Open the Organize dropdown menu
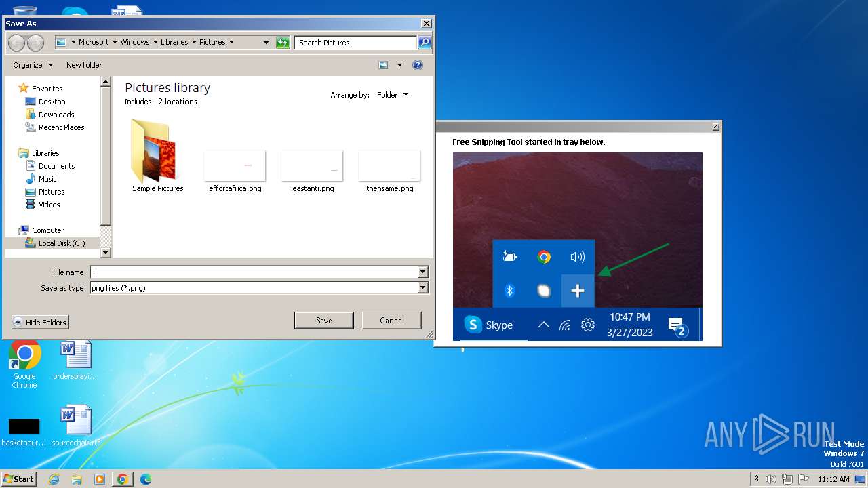Screen dimensions: 868x488 coord(33,65)
